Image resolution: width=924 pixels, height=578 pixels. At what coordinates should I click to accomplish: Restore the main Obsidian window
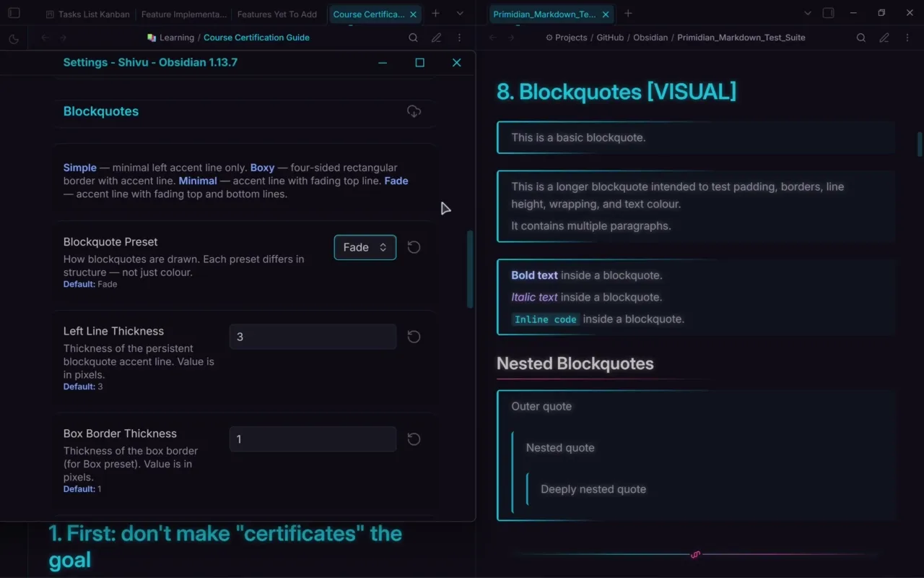pos(881,13)
